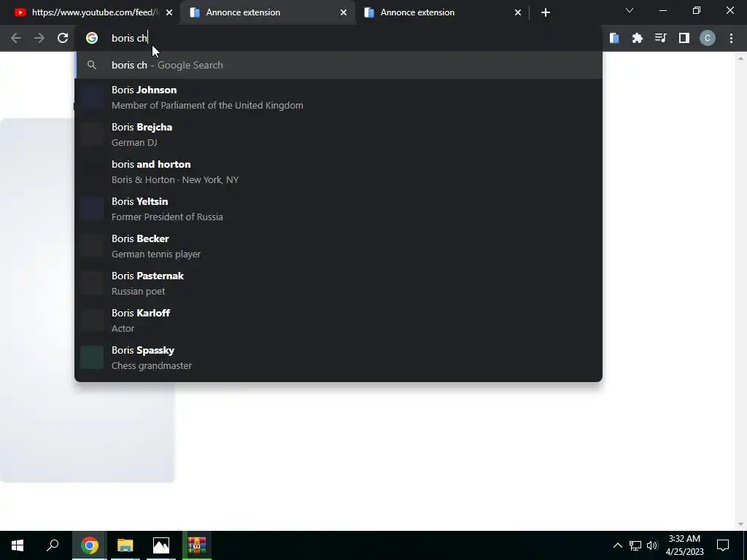Click the Google icon in address bar

[x=92, y=38]
